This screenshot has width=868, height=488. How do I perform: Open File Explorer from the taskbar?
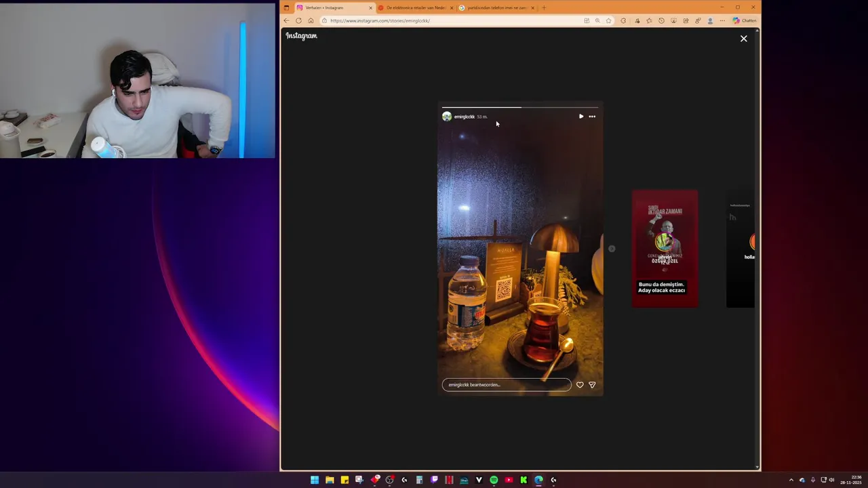(x=330, y=480)
